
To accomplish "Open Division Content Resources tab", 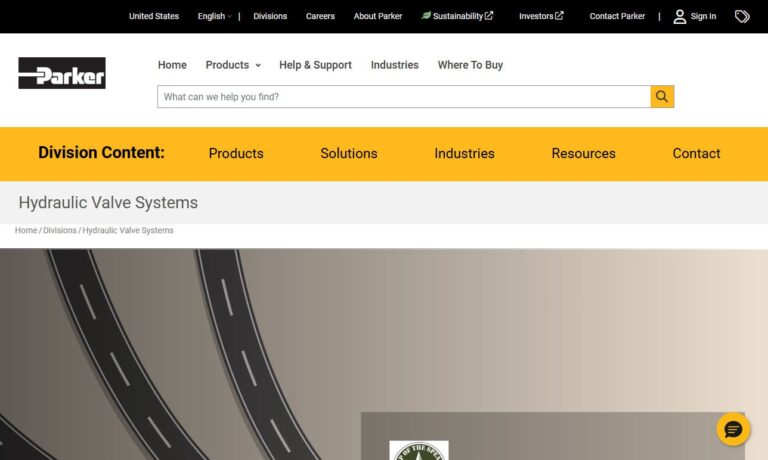I will [x=583, y=153].
